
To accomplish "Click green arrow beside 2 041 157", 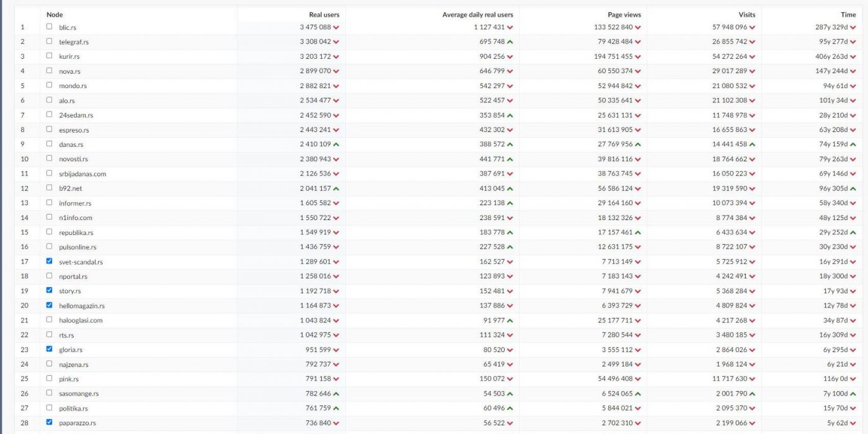I will click(x=336, y=188).
